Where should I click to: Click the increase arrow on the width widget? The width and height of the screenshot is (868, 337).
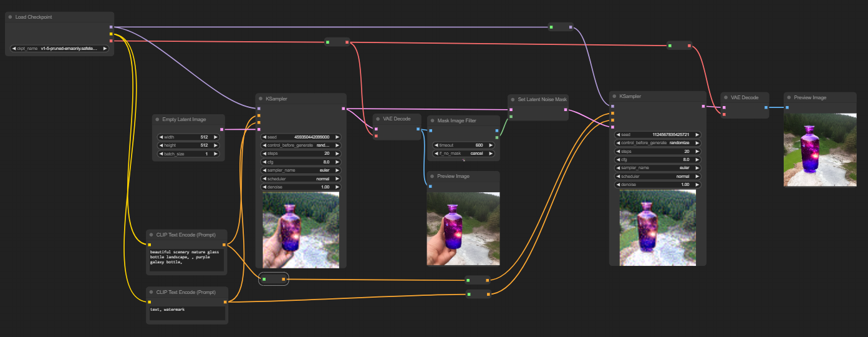(x=216, y=137)
